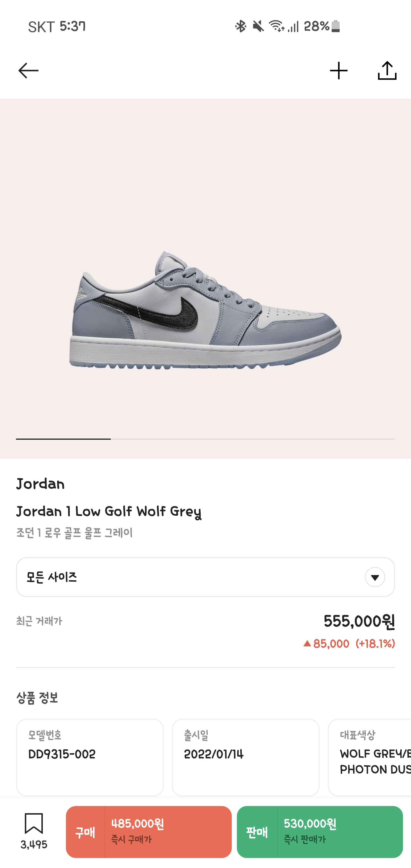This screenshot has width=411, height=868.
Task: Tap the Bluetooth status icon
Action: tap(241, 26)
